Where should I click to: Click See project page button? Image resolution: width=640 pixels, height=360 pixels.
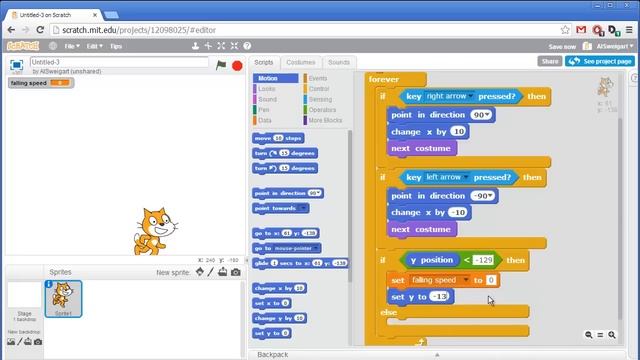600,61
